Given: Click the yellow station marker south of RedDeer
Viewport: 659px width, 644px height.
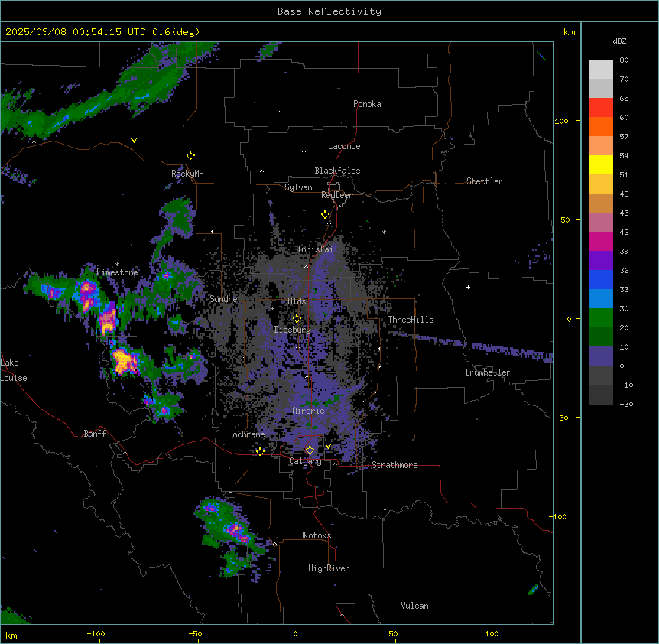Looking at the screenshot, I should (x=326, y=215).
